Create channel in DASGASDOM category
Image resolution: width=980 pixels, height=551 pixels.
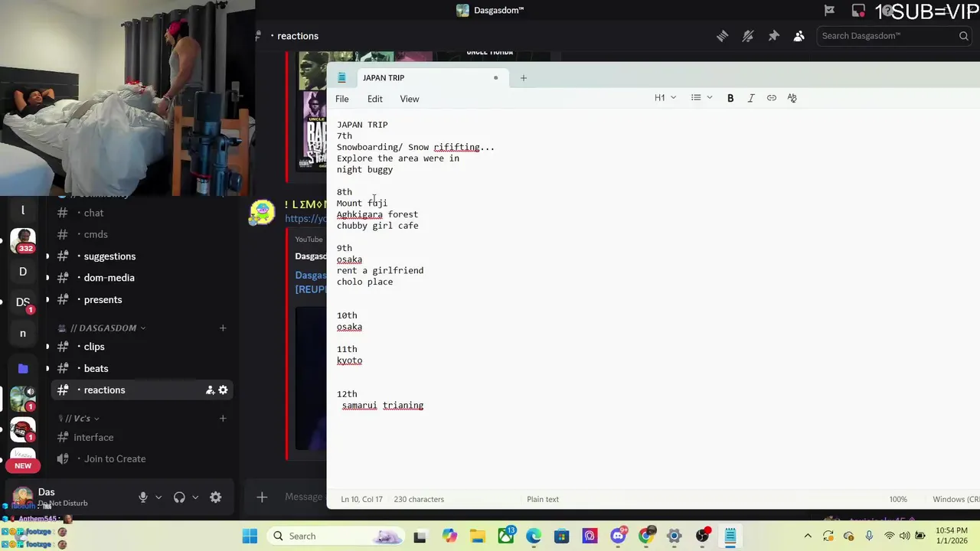pos(223,328)
